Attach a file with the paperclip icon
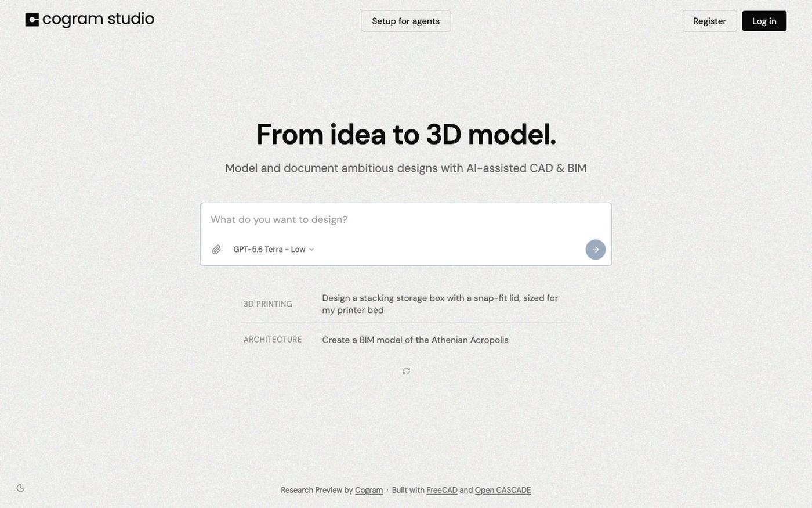812x508 pixels. pos(216,250)
